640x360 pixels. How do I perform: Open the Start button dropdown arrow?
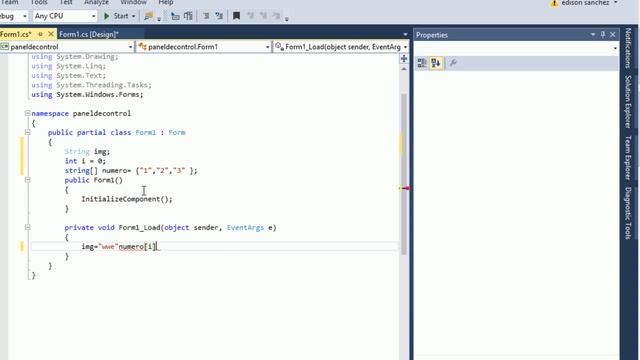(x=133, y=16)
